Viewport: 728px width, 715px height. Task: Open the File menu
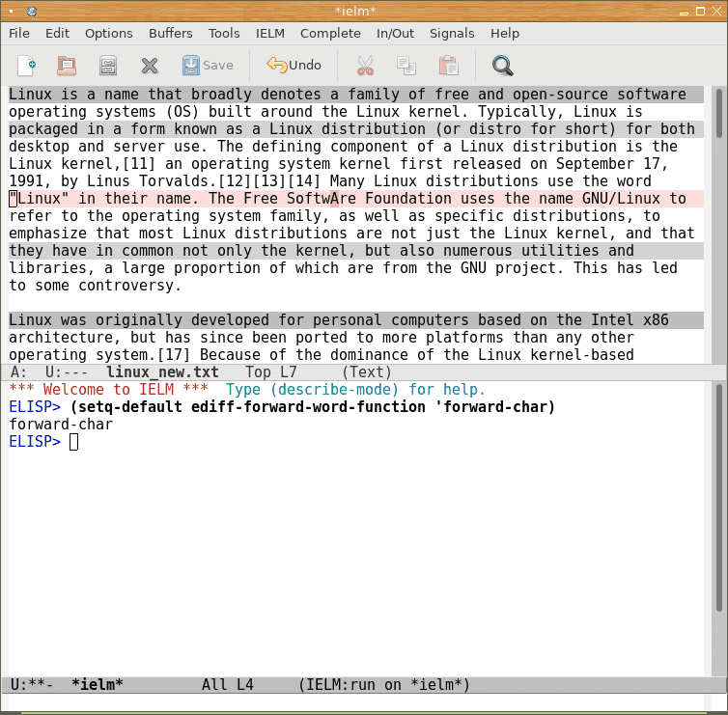[x=19, y=34]
